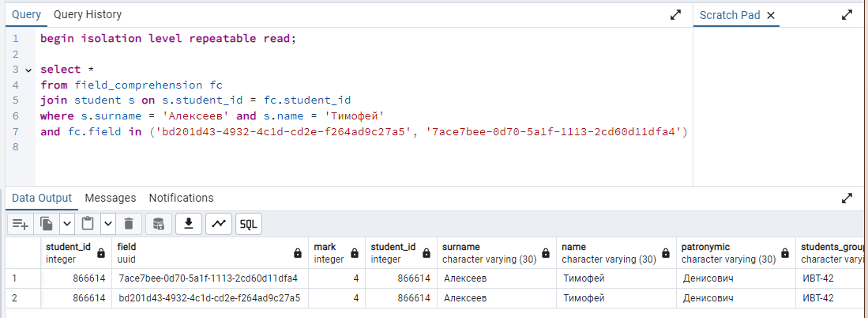Click the SQL button in results toolbar
The height and width of the screenshot is (318, 868).
[x=249, y=224]
